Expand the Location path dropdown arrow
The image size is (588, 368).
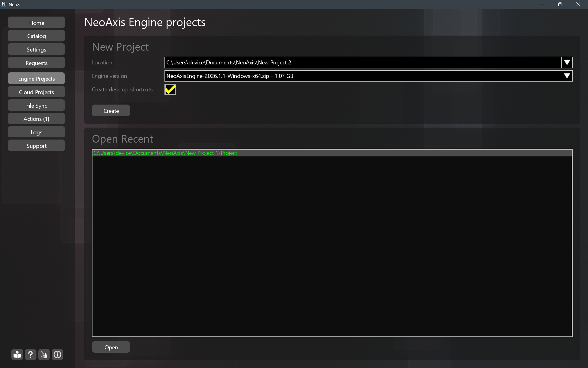567,63
